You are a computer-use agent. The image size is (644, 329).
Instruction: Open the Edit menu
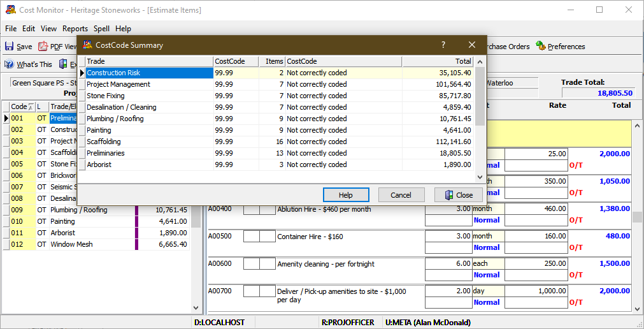(x=29, y=29)
